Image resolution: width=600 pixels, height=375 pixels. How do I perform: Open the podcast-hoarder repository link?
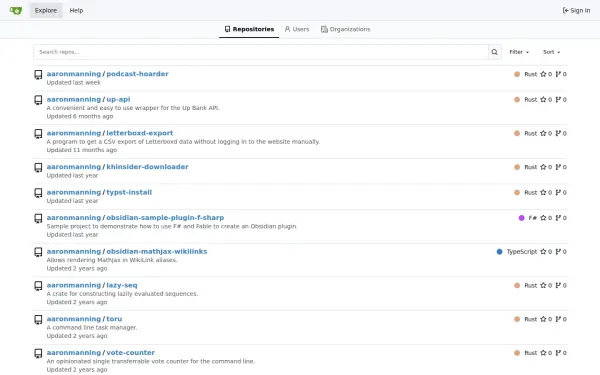(x=137, y=74)
